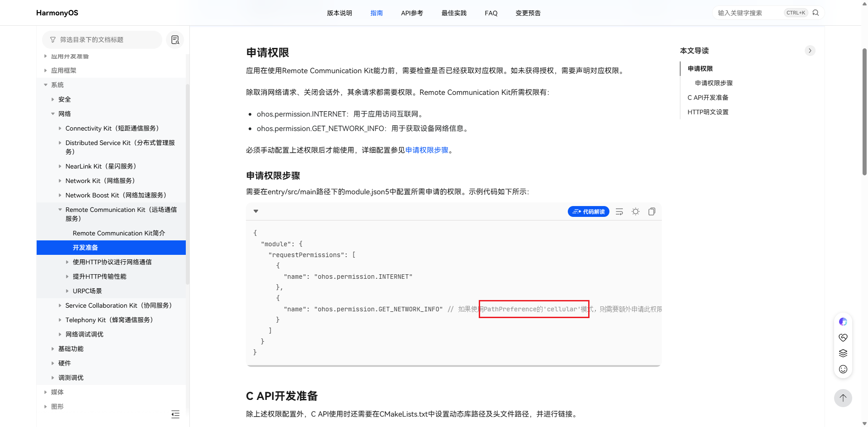Follow the 申请权限步骤 inline link
Screen dimensions: 868x427
coord(427,150)
